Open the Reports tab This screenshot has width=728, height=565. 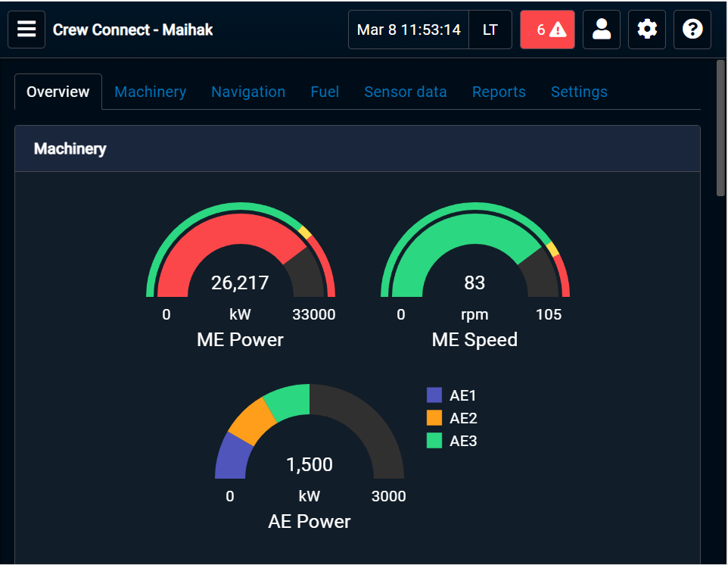499,92
